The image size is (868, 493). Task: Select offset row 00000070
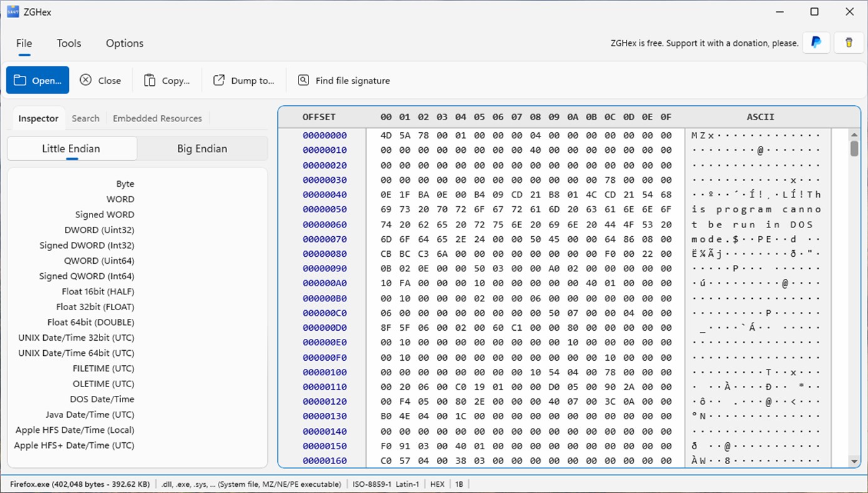click(x=324, y=239)
